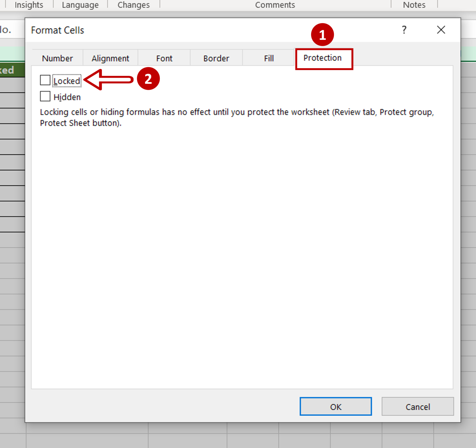Click the Language ribbon group
The image size is (476, 448).
coord(80,5)
